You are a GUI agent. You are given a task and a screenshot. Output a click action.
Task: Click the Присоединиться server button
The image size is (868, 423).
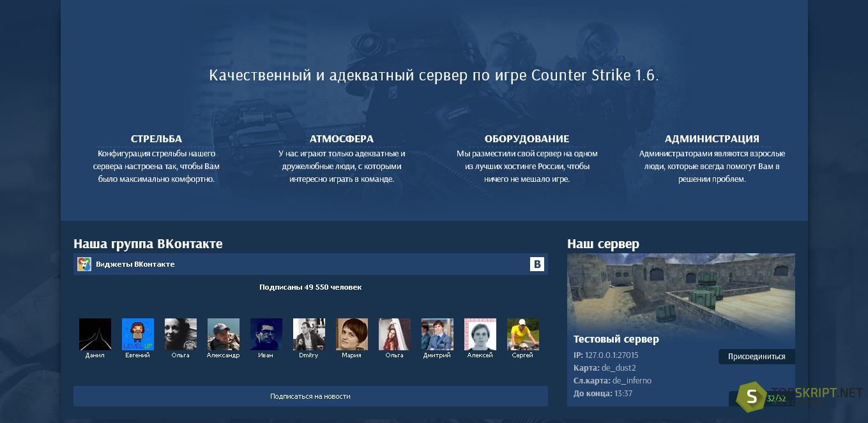pyautogui.click(x=757, y=357)
